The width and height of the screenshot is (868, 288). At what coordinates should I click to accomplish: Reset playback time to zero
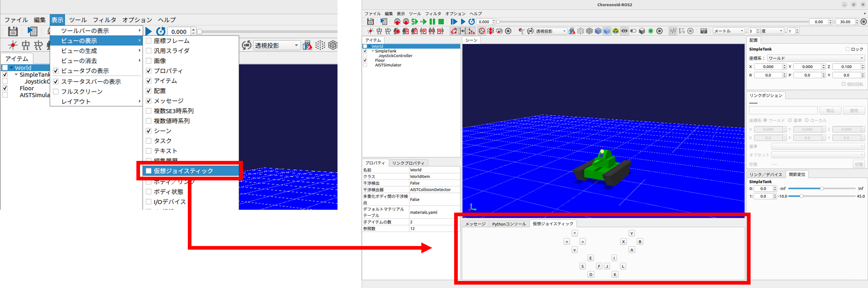[x=472, y=22]
